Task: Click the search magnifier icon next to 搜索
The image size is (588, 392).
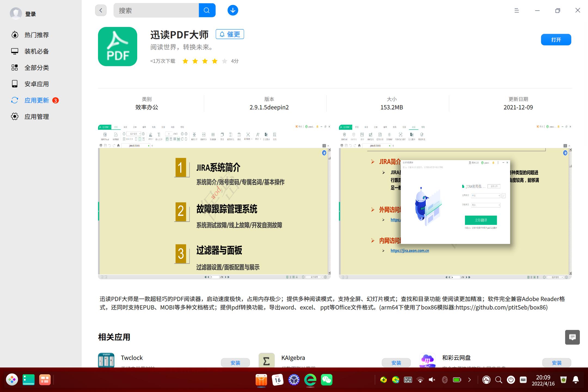Action: (207, 10)
